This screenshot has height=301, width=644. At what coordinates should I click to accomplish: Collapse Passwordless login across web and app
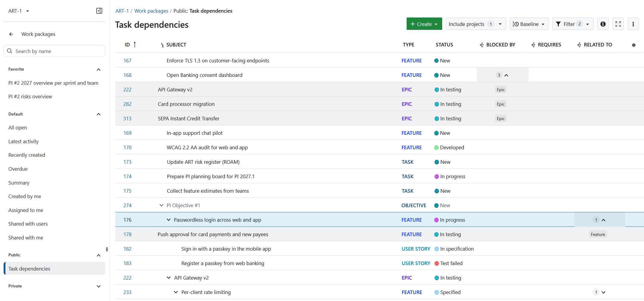click(169, 220)
